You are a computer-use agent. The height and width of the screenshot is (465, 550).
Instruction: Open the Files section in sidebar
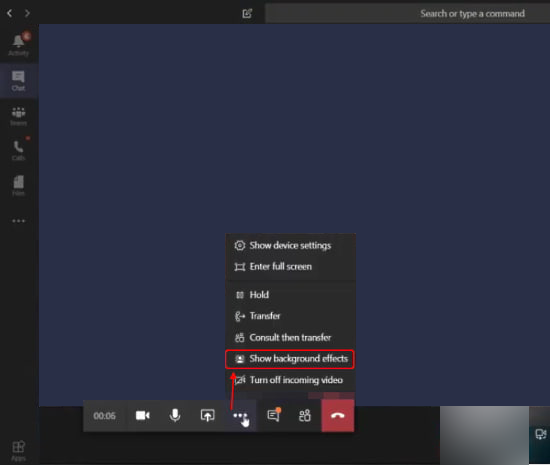pos(18,186)
